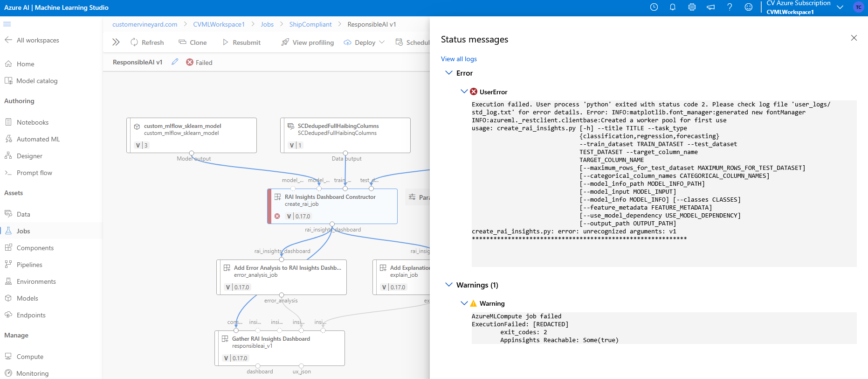Close the Status messages panel
This screenshot has width=868, height=379.
point(854,38)
